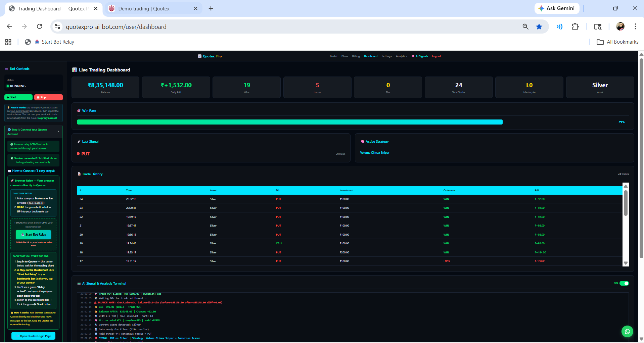The width and height of the screenshot is (644, 343).
Task: Open the WhatsApp chat floating button
Action: click(627, 332)
